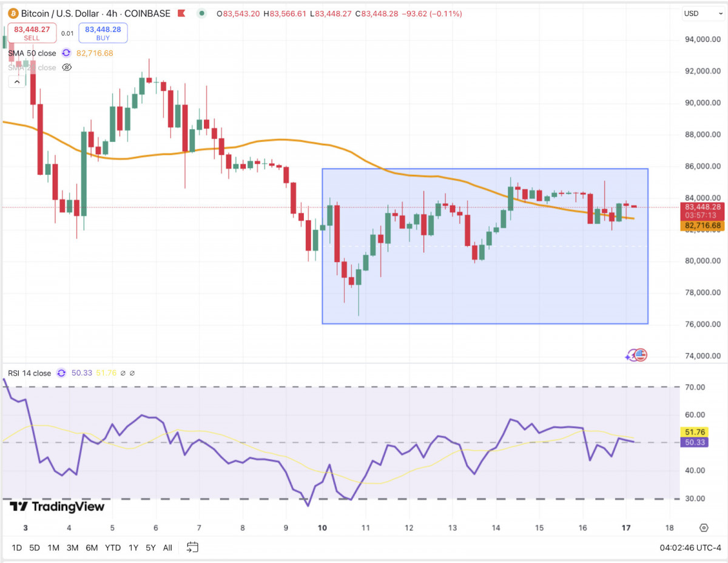Click the date label 10 on time axis
This screenshot has width=728, height=563.
tap(322, 528)
